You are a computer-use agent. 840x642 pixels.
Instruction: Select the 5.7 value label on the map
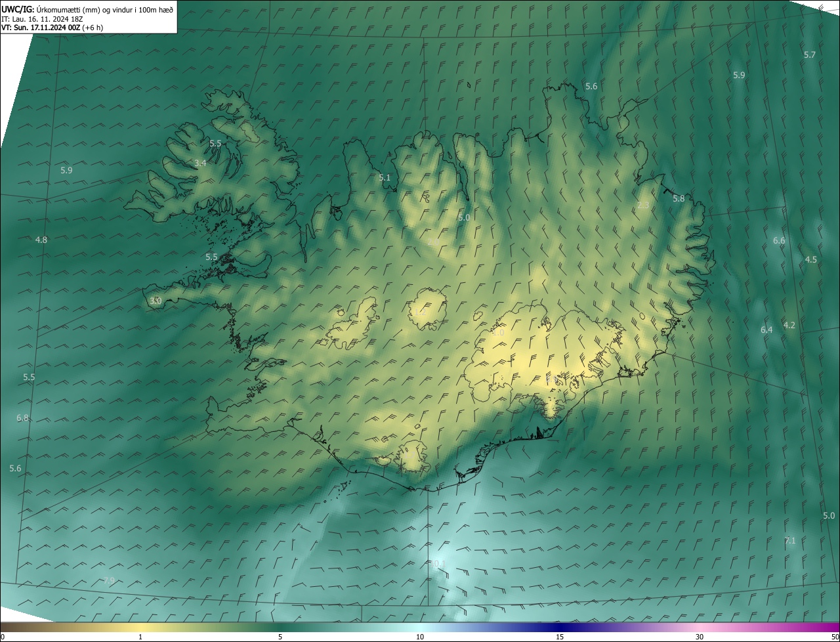tap(810, 54)
